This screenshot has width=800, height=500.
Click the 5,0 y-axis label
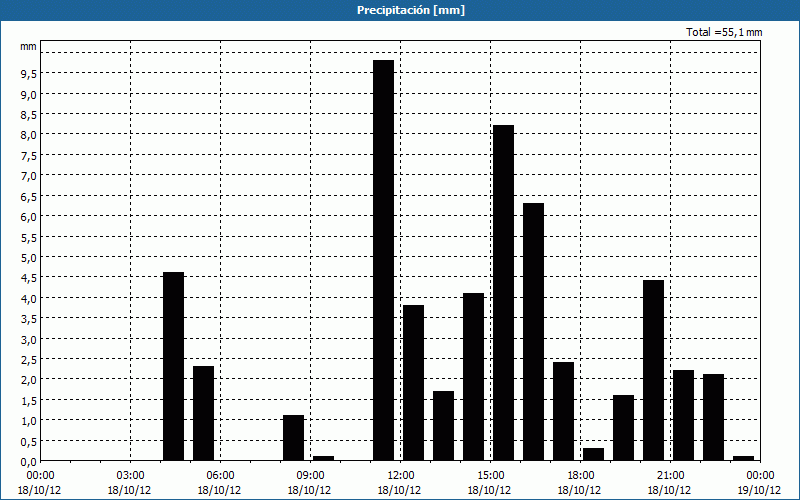(x=29, y=258)
